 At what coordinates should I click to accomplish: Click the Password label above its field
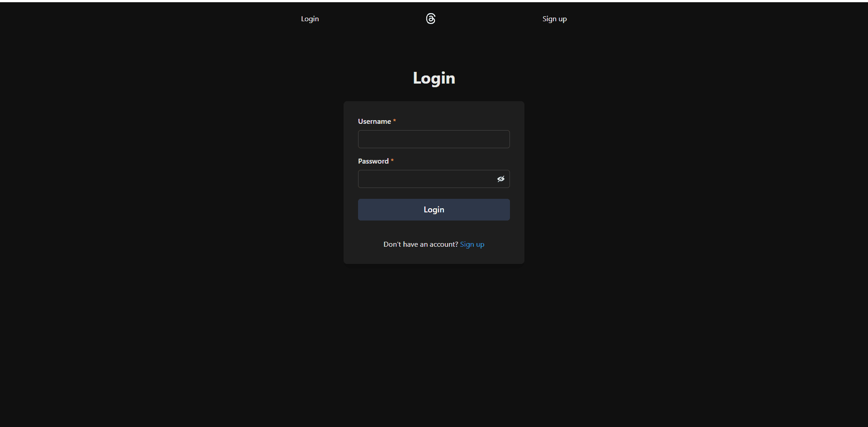373,161
